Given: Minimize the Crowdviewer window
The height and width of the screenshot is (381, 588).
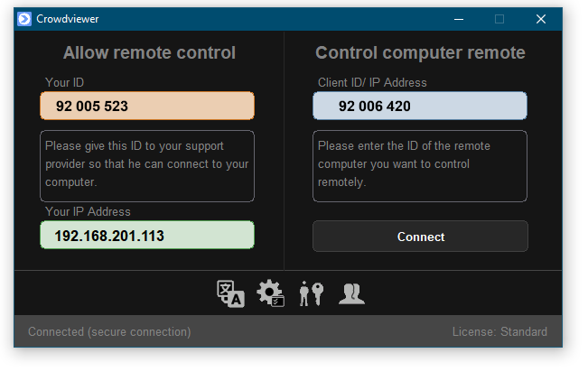Looking at the screenshot, I should [x=459, y=19].
